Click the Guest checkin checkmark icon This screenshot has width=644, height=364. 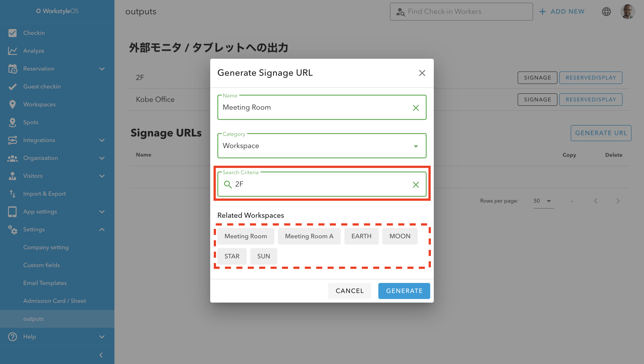12,86
